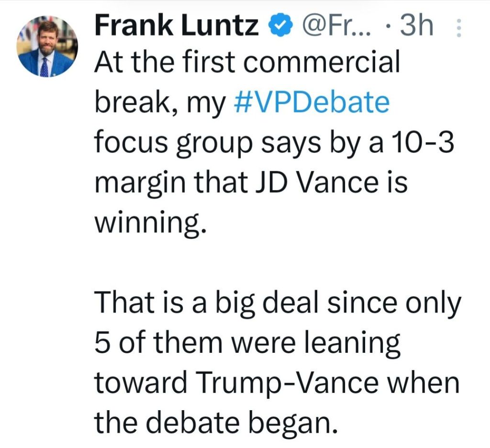Open Frank Luntz's profile picture

click(46, 48)
